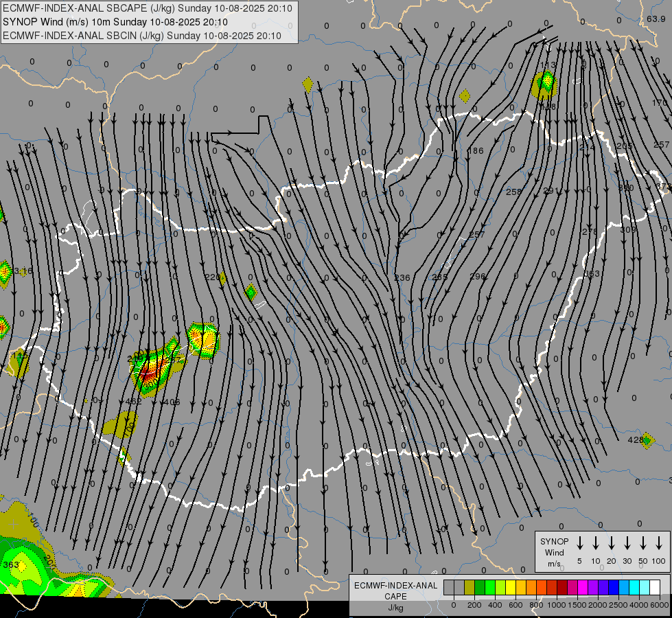Viewport: 672px width, 618px height.
Task: Click the 400 tick label on CAPE legend
Action: point(495,605)
